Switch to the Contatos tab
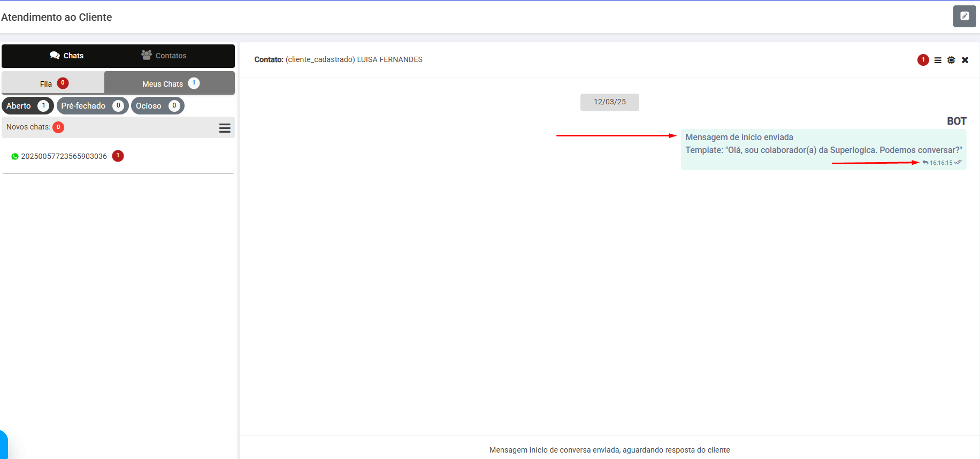Image resolution: width=980 pixels, height=459 pixels. pyautogui.click(x=164, y=56)
